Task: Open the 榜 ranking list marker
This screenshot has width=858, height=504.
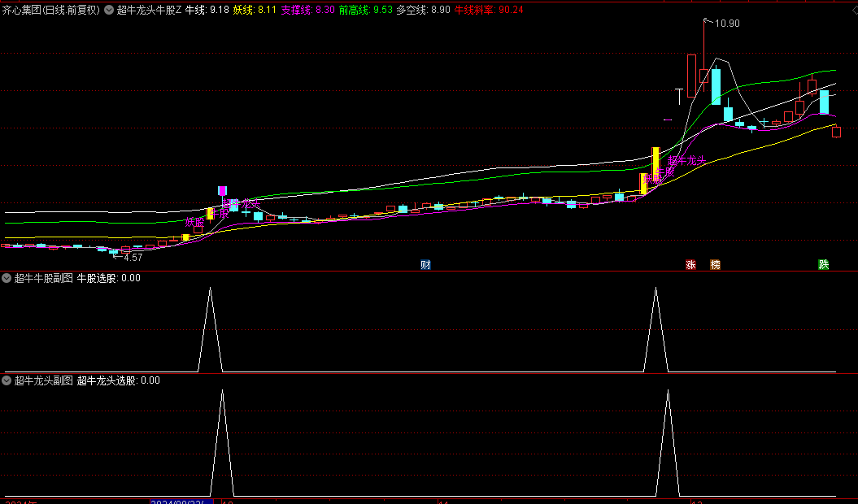Action: pos(715,265)
